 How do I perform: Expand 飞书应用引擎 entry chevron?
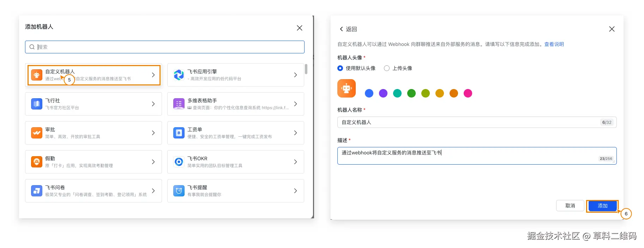tap(295, 75)
